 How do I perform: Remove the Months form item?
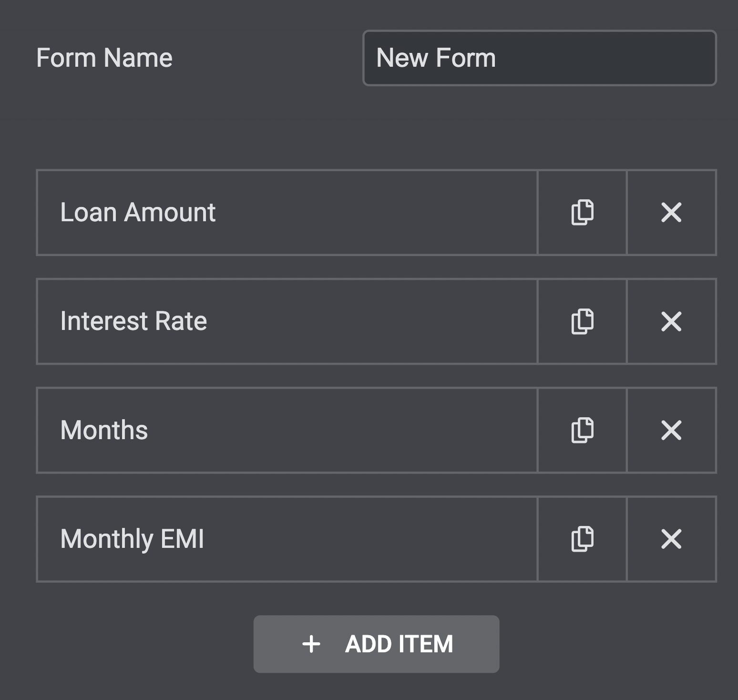[x=671, y=430]
